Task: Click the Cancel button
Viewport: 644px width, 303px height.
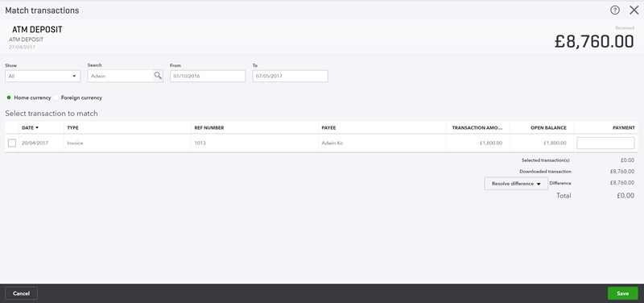Action: pos(22,293)
